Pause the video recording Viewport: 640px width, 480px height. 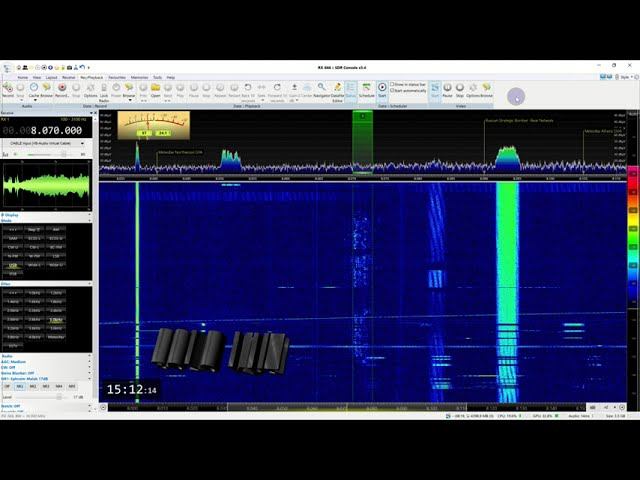tap(448, 90)
